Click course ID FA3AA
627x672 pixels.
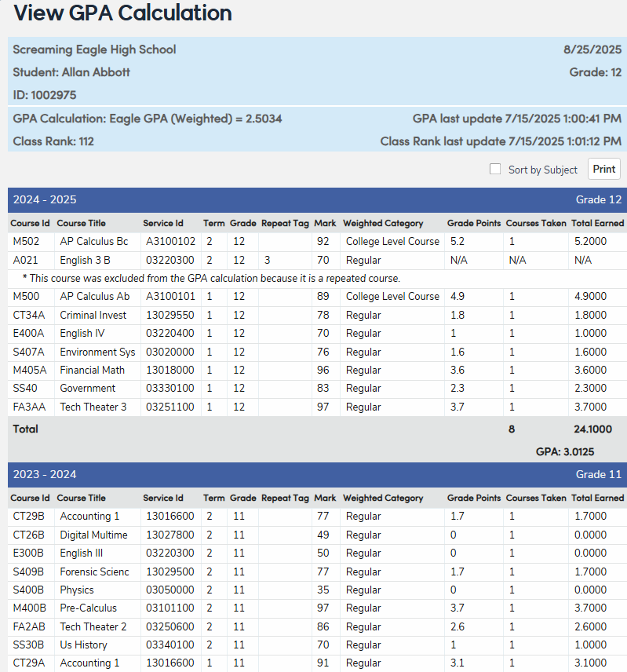click(x=29, y=407)
